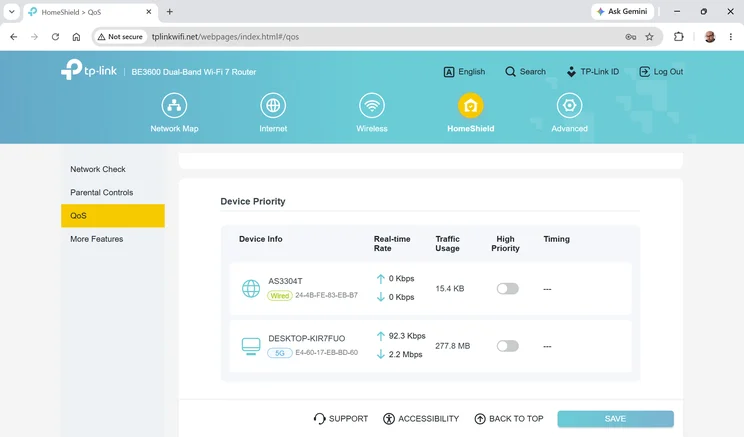
Task: Open Chrome three-dot menu
Action: [731, 37]
